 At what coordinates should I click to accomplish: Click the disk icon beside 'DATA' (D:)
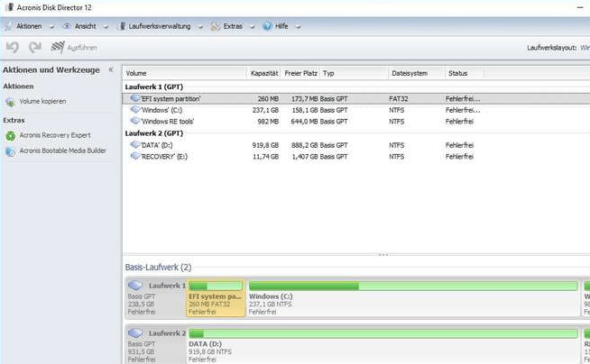135,145
